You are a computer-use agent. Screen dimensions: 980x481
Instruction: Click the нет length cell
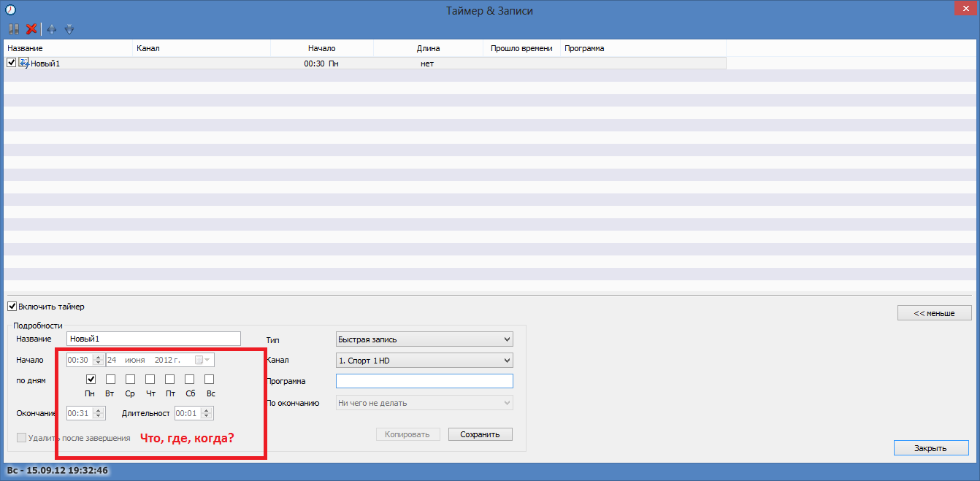click(427, 64)
